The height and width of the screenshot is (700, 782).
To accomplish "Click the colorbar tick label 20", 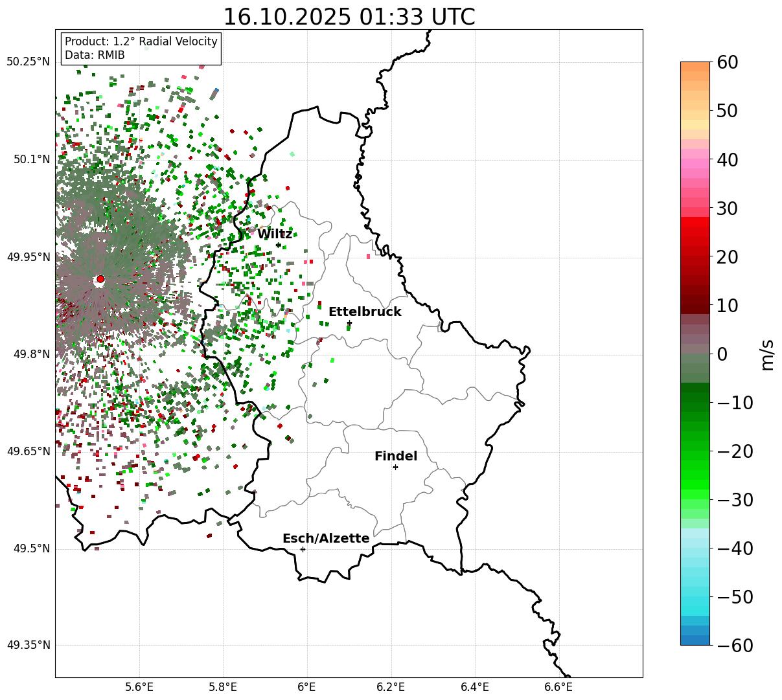I will pyautogui.click(x=727, y=257).
